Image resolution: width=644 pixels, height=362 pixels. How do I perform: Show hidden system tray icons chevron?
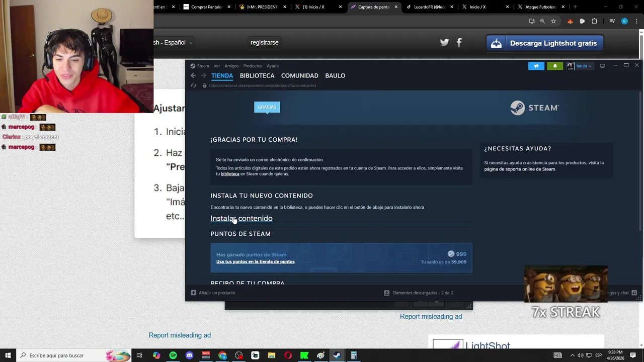[x=572, y=355]
